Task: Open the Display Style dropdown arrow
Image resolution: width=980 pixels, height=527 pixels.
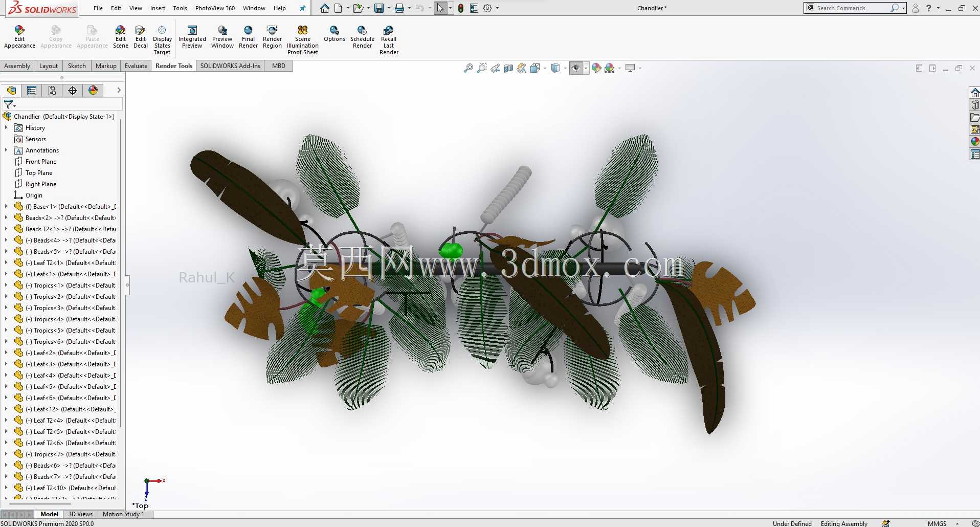Action: pos(565,68)
